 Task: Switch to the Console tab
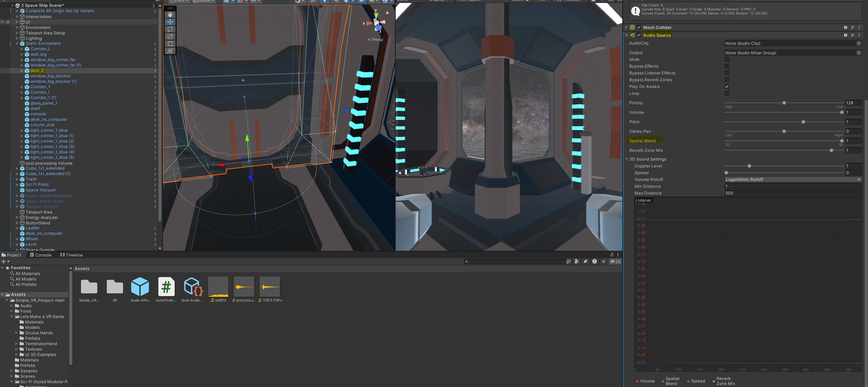tap(41, 255)
